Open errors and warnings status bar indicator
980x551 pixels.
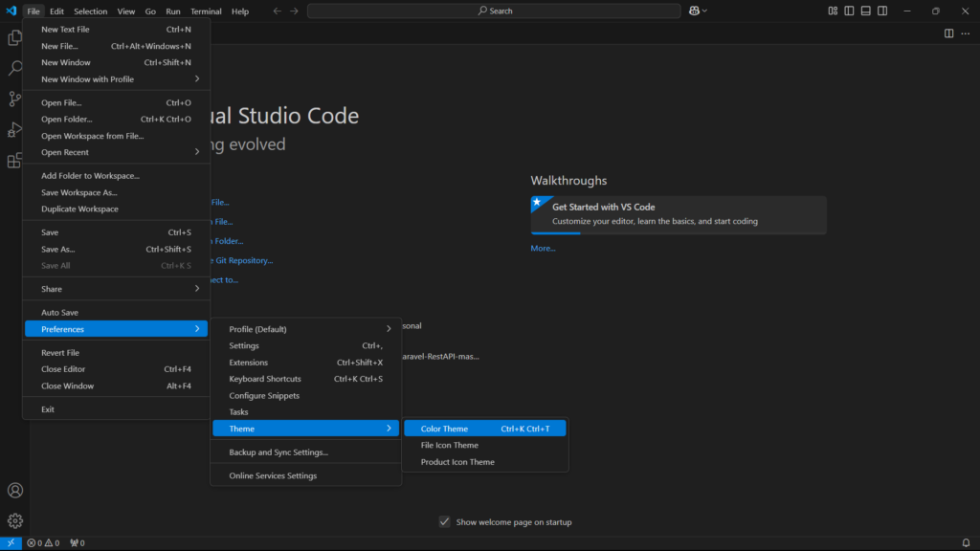[x=43, y=543]
